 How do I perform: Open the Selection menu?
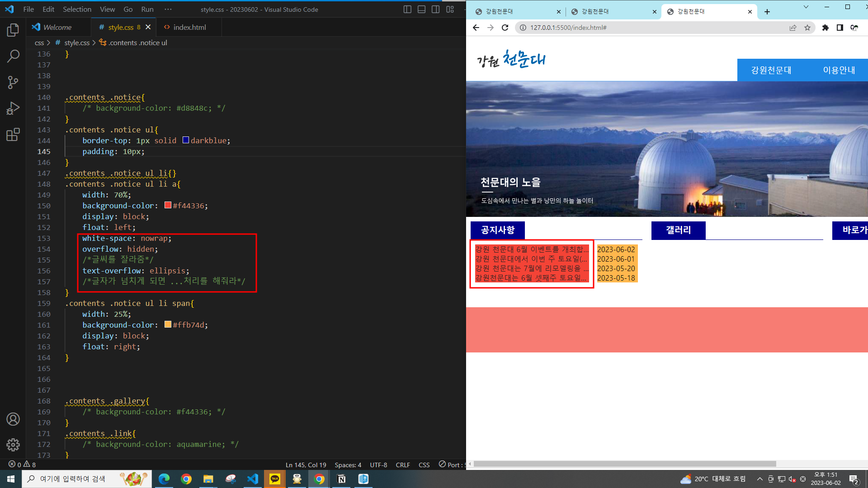tap(77, 9)
